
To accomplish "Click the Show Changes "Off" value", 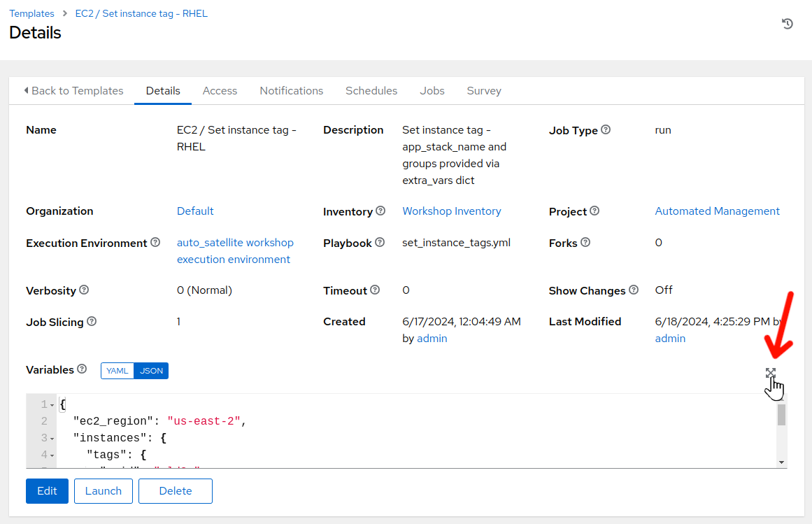I will 663,290.
